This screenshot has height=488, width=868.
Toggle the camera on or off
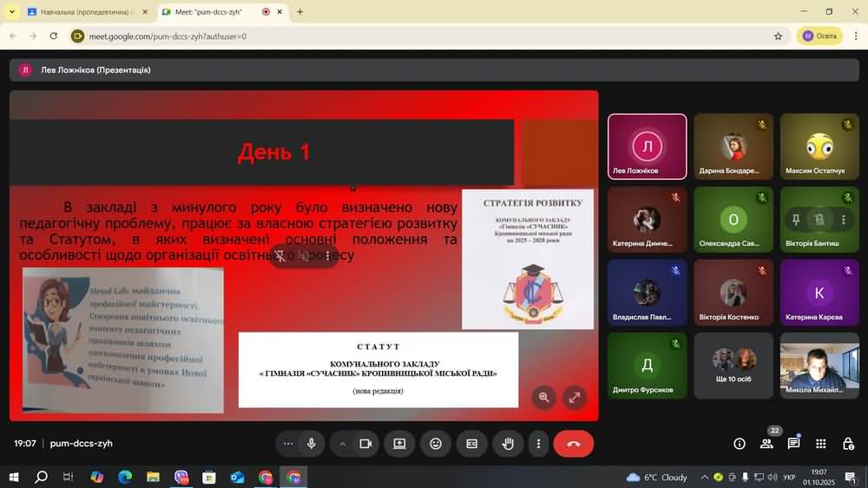(x=365, y=444)
